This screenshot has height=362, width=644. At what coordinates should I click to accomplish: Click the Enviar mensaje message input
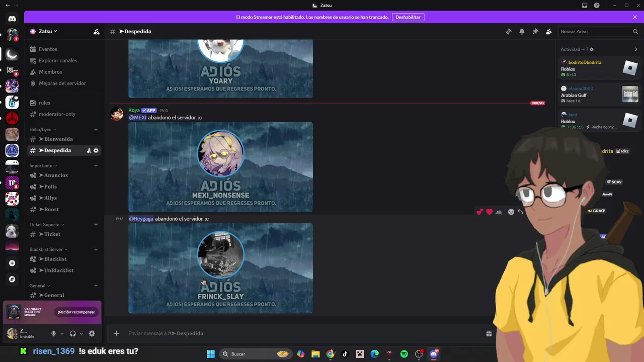pyautogui.click(x=302, y=333)
